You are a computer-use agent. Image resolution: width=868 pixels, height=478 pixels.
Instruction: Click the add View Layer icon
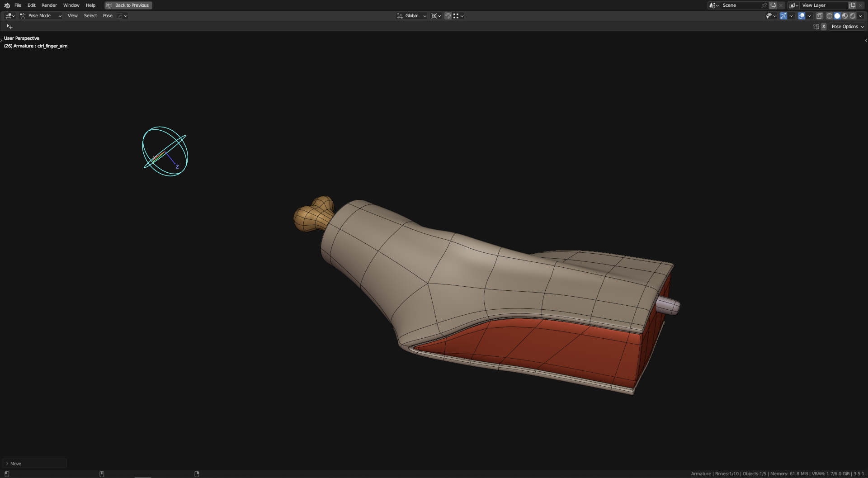tap(852, 5)
